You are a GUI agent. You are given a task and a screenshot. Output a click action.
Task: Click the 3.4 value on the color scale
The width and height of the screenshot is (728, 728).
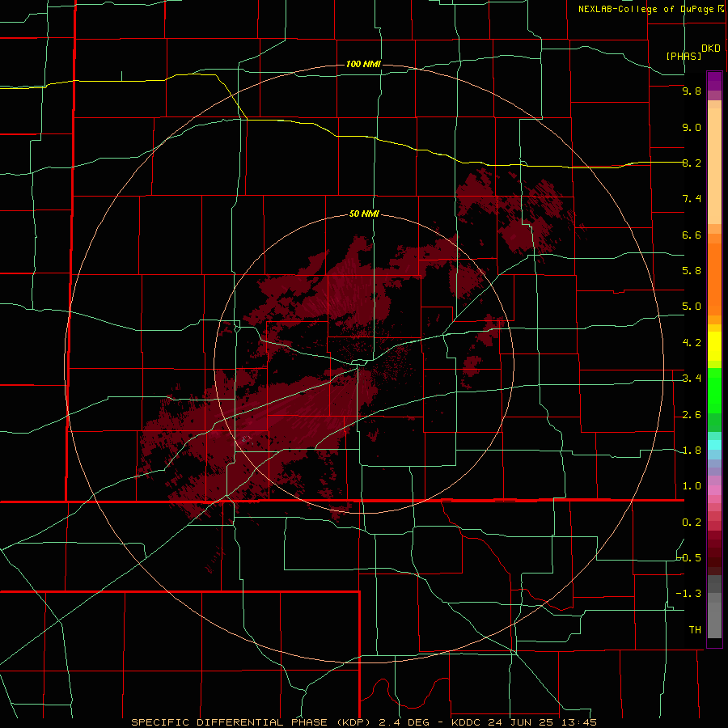[x=692, y=379]
